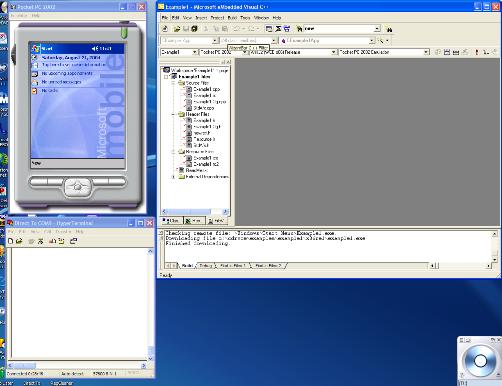Click the Go debug icon in build toolbar

coord(486,52)
